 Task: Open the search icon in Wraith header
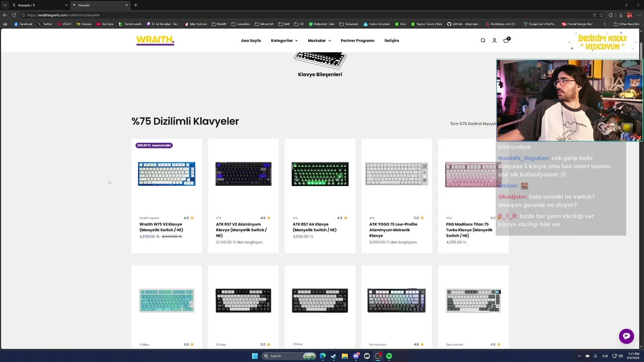pos(483,41)
